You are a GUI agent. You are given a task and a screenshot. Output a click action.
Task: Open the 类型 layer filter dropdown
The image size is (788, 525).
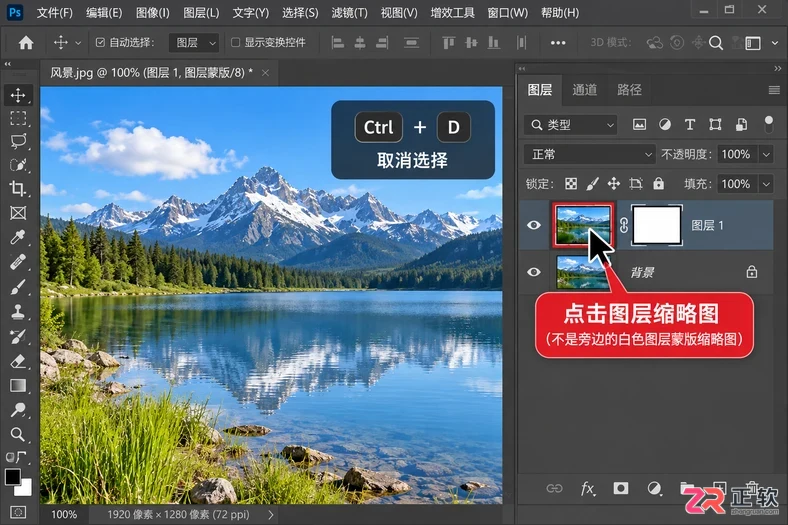pyautogui.click(x=572, y=125)
